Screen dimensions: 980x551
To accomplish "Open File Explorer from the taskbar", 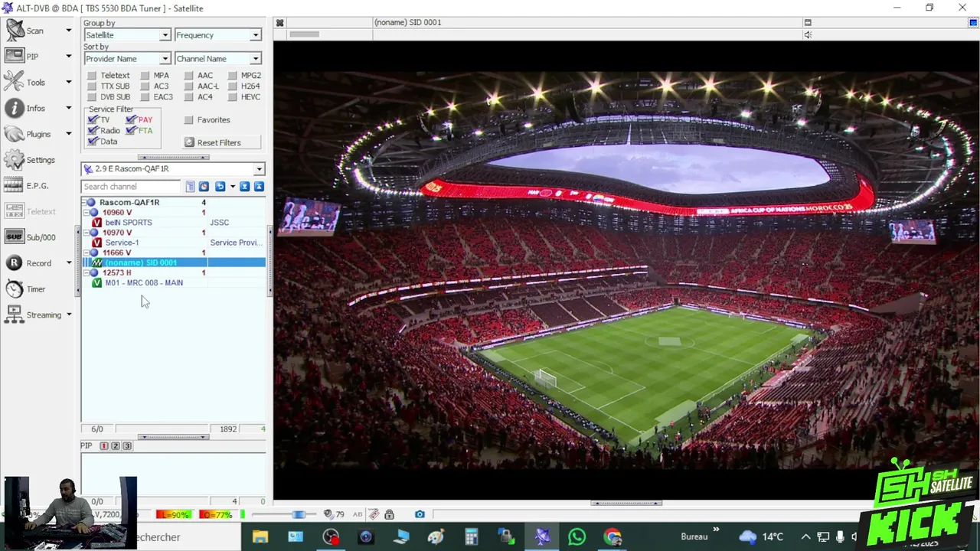I will click(260, 537).
